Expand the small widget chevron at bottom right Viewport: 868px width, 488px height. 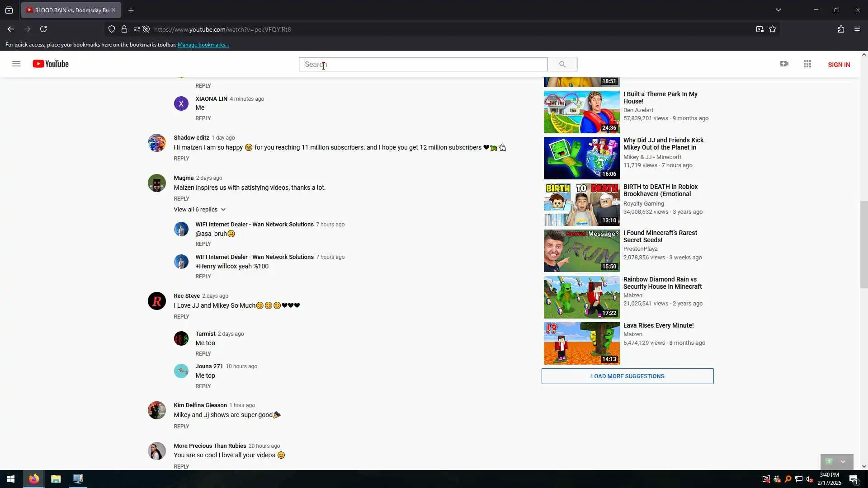click(843, 462)
